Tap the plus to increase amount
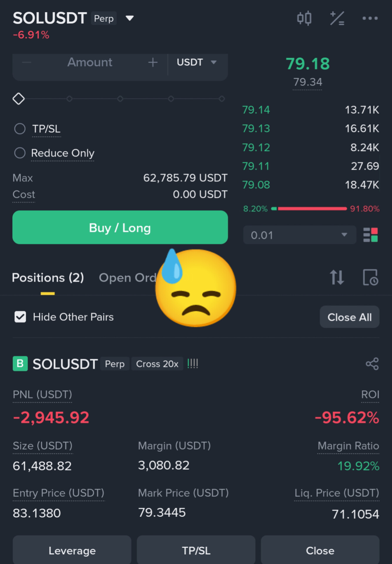Viewport: 392px width, 564px height. (153, 62)
